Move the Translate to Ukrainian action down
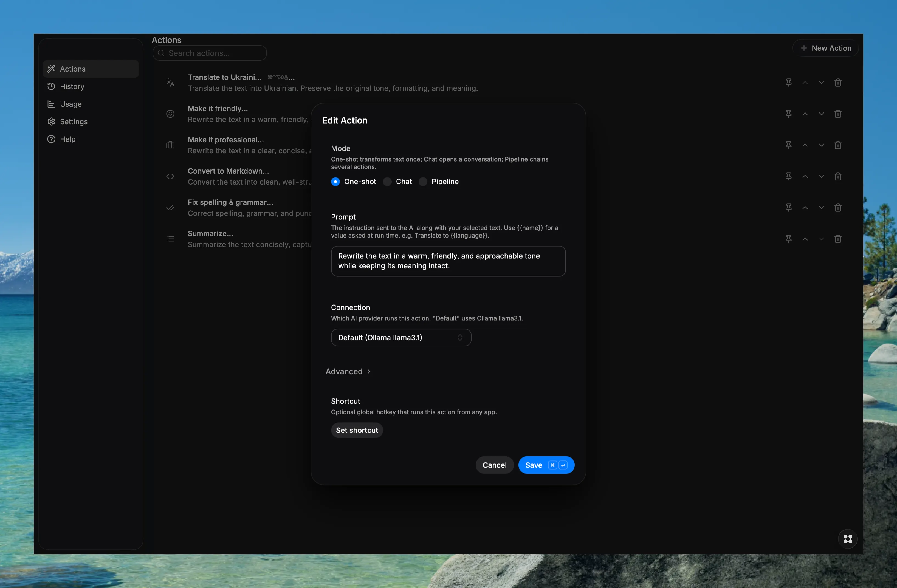 coord(821,83)
